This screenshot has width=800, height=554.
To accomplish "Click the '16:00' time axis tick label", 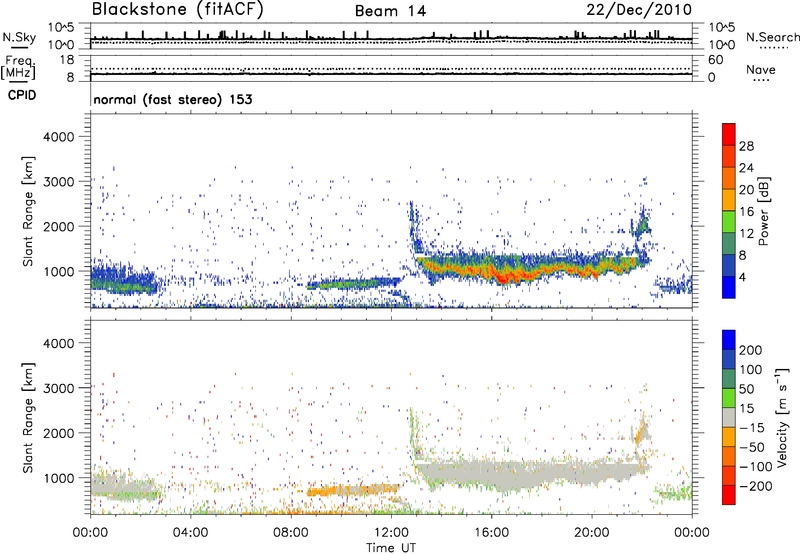I will pos(491,533).
